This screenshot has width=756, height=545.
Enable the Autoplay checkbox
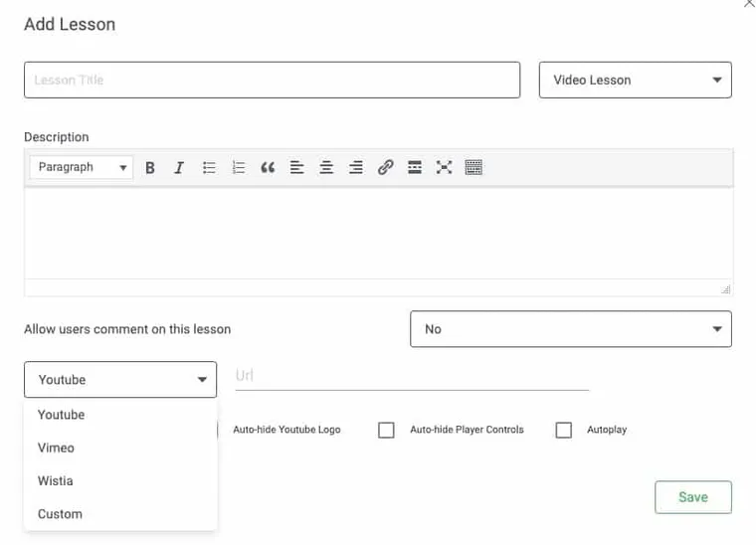click(564, 430)
